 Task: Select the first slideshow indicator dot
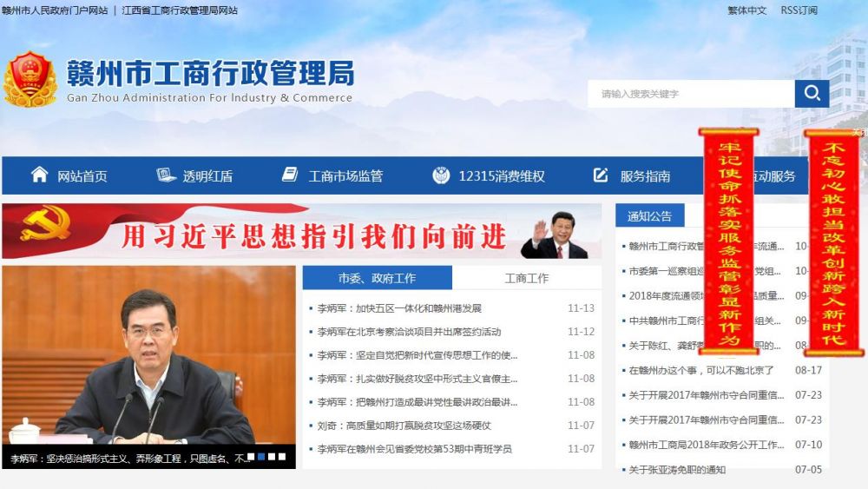tap(251, 456)
